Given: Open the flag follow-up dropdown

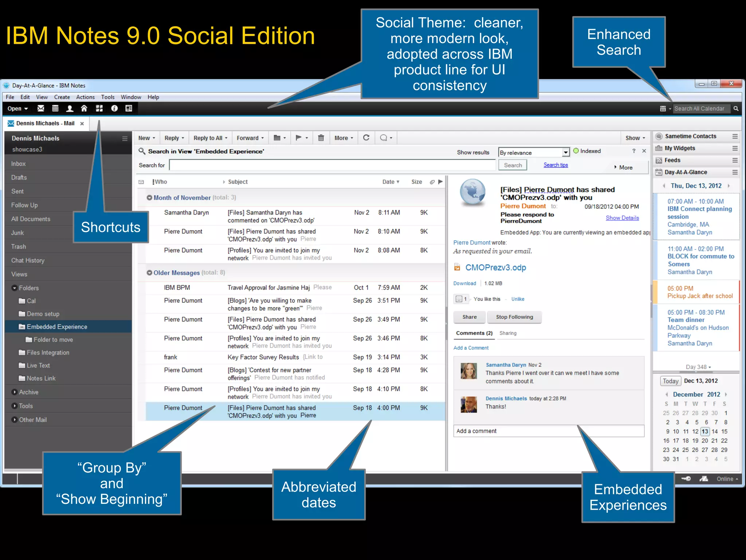Looking at the screenshot, I should [302, 138].
